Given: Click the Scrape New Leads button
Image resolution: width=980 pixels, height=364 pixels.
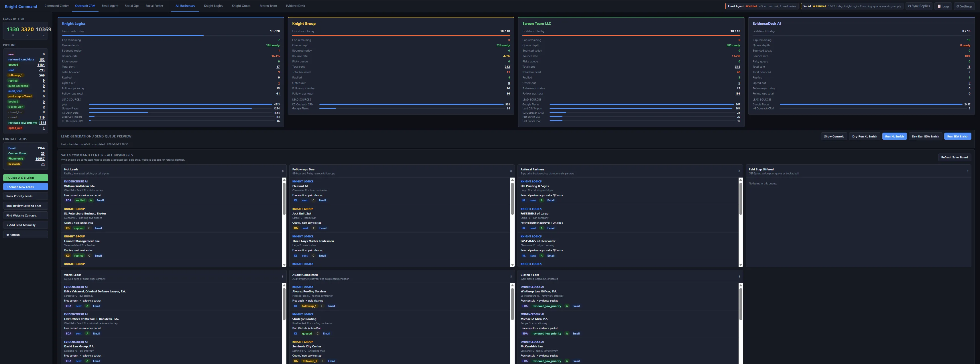Looking at the screenshot, I should (25, 187).
